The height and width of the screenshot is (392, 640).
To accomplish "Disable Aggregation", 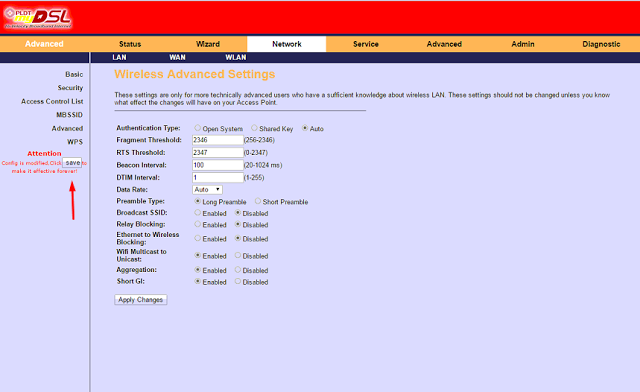I will coord(238,270).
